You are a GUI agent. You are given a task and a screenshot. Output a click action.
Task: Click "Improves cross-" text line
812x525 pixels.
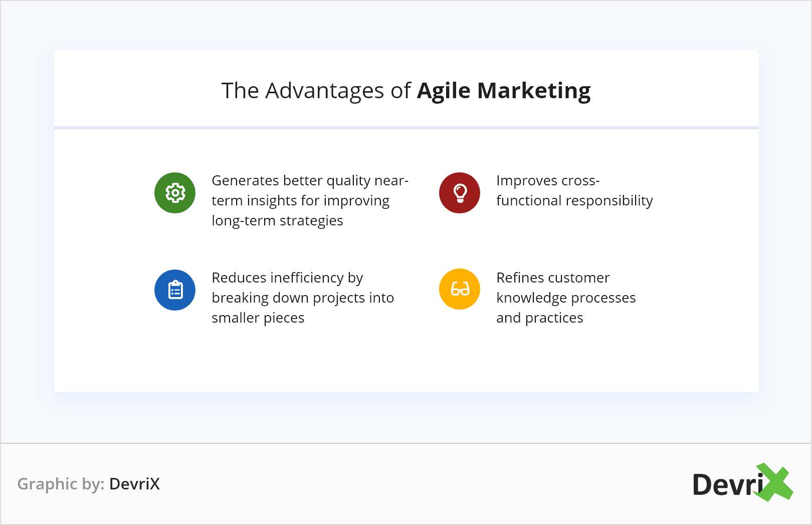(548, 180)
